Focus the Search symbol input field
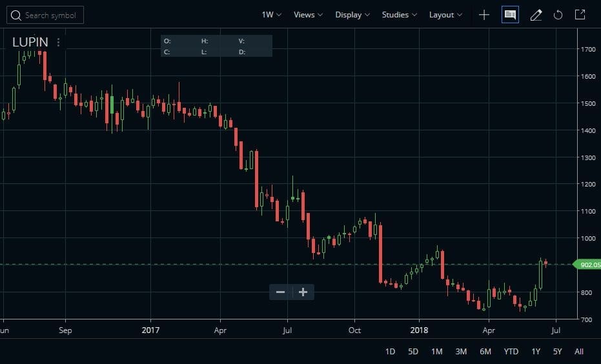Viewport: 601px width, 364px height. click(x=45, y=15)
